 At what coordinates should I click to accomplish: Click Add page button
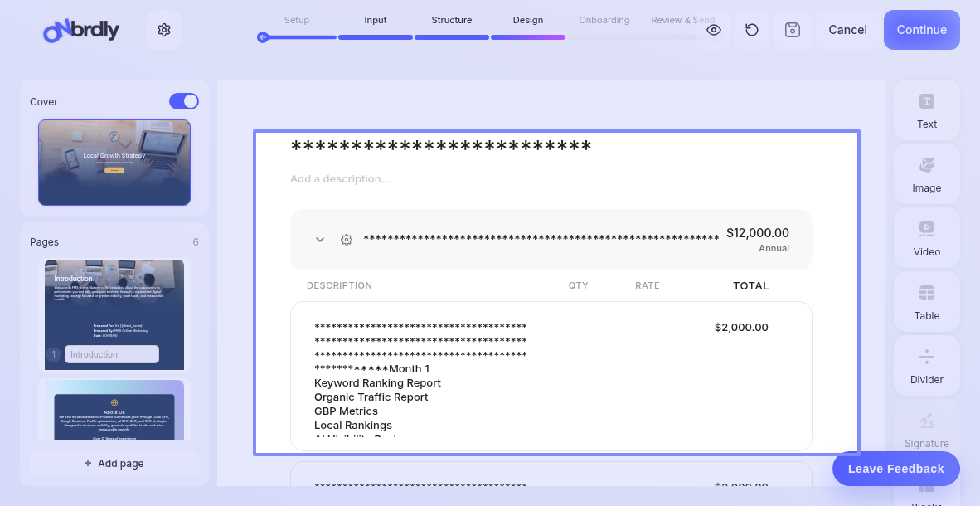coord(114,464)
